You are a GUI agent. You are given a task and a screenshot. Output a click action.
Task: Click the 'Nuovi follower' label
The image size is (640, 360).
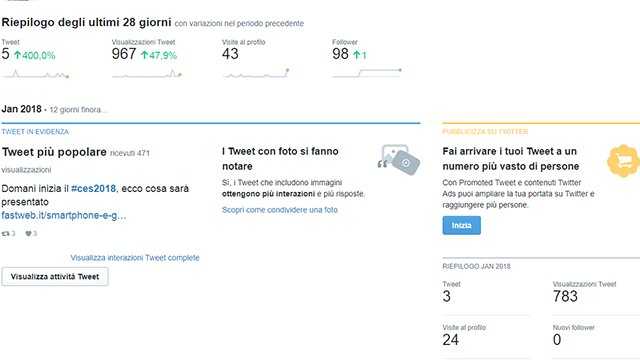573,327
